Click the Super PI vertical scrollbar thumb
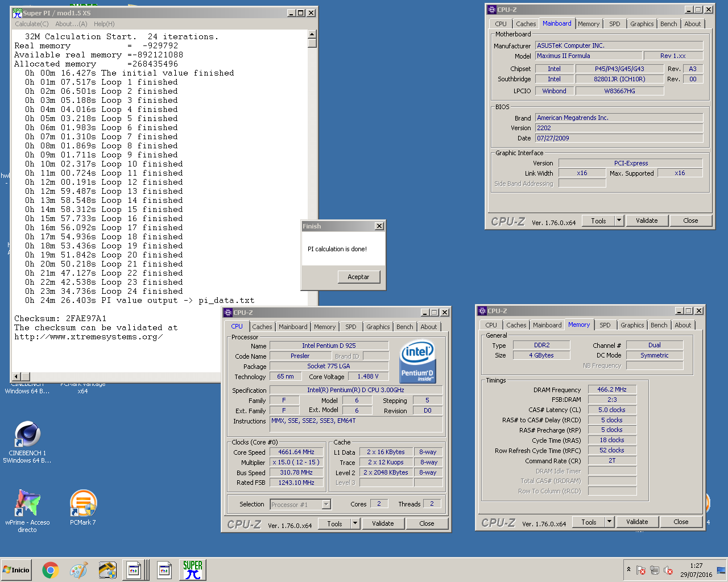Screen dimensions: 728x582 click(x=312, y=43)
